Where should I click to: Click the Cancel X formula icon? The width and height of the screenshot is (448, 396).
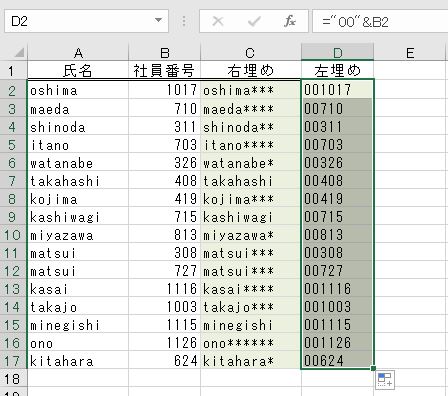[x=218, y=22]
